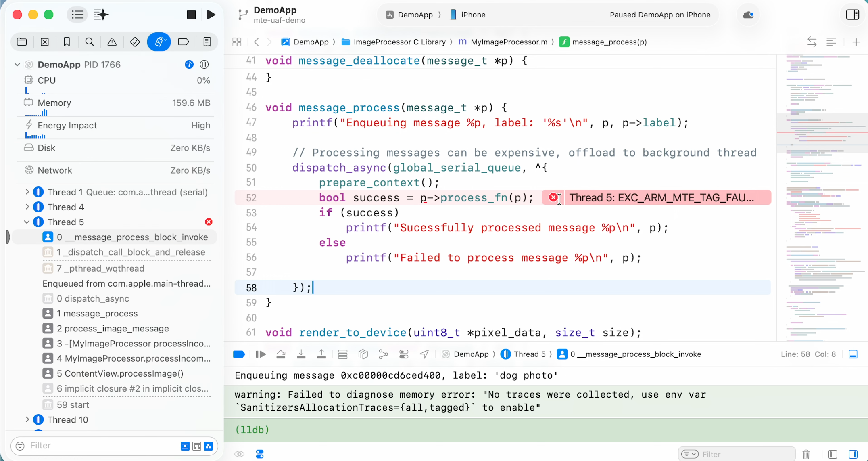Screen dimensions: 868x461
Task: Expand Thread 4
Action: coord(27,207)
